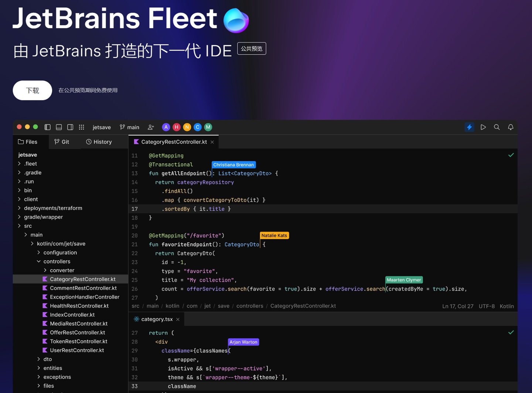The width and height of the screenshot is (532, 393).
Task: Click the add collaborator icon
Action: [151, 127]
